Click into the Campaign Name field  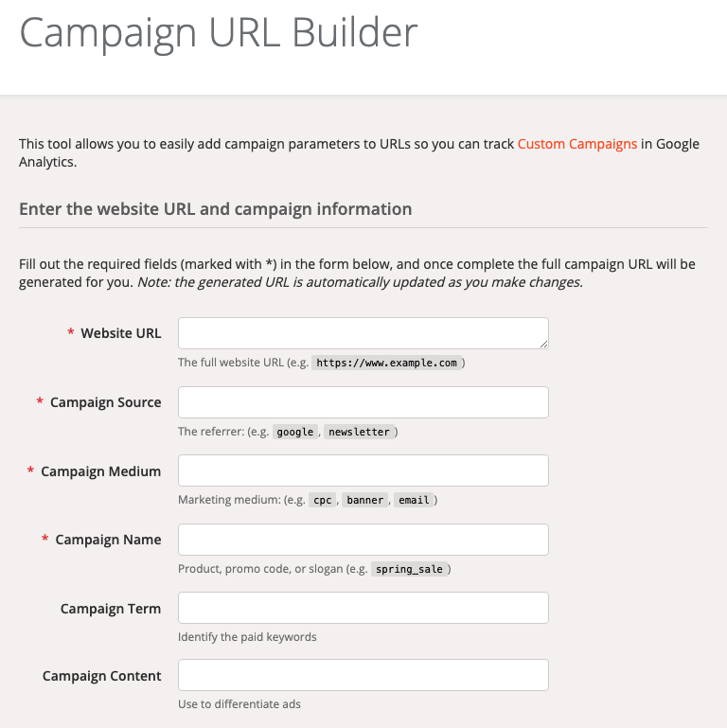click(363, 540)
